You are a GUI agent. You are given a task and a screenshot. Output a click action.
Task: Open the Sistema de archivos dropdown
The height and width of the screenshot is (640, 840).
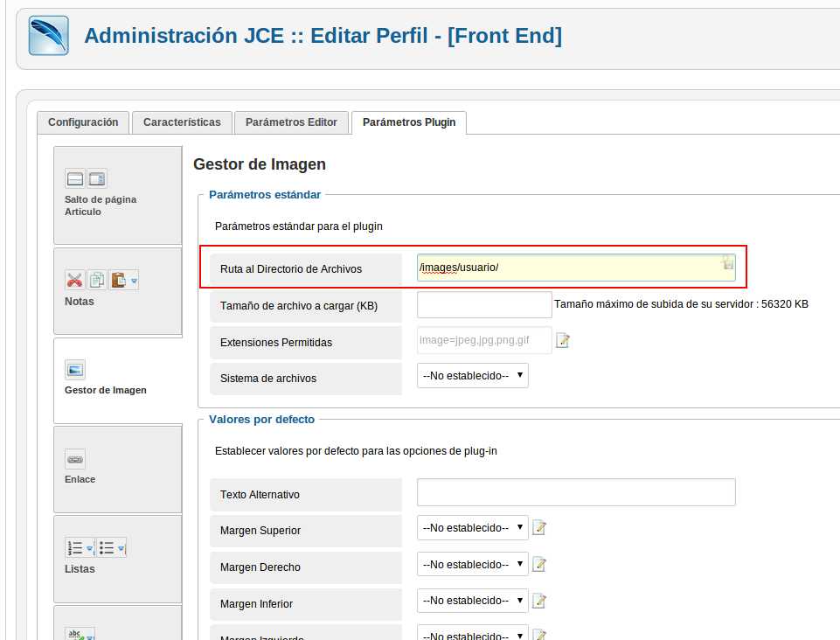tap(473, 376)
